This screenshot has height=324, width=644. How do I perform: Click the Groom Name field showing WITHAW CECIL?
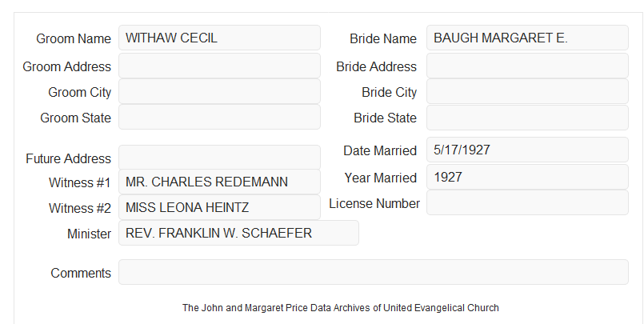point(219,38)
